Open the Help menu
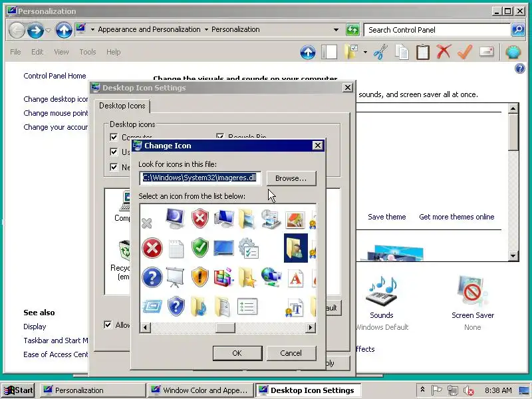532x399 pixels. pos(113,52)
